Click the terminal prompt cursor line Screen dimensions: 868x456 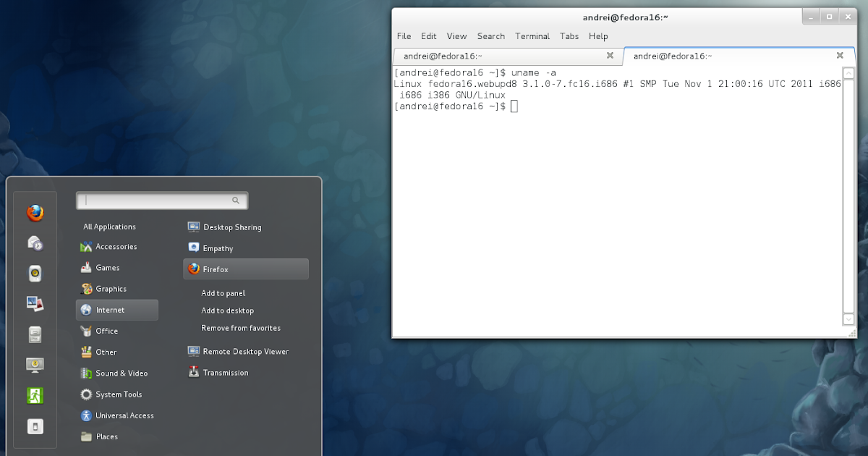click(456, 106)
